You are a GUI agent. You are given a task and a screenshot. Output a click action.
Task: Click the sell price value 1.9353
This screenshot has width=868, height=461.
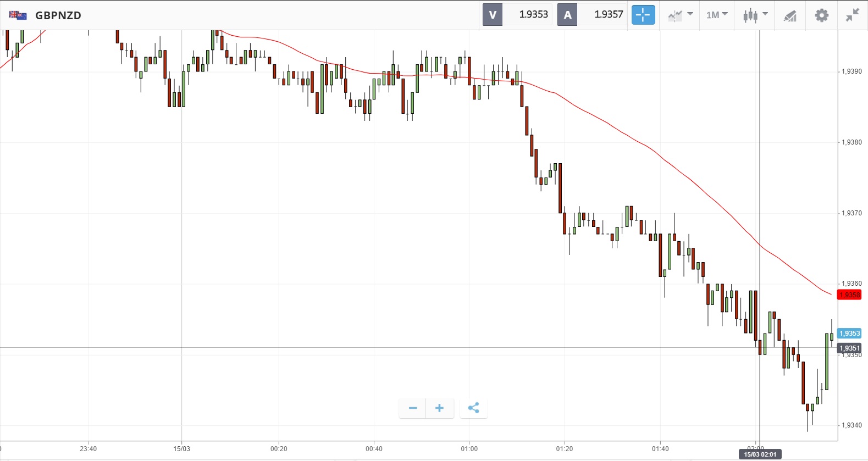tap(533, 15)
